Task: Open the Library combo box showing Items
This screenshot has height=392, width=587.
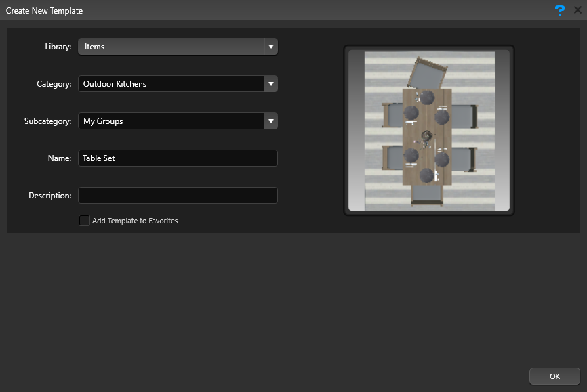Action: [x=178, y=47]
